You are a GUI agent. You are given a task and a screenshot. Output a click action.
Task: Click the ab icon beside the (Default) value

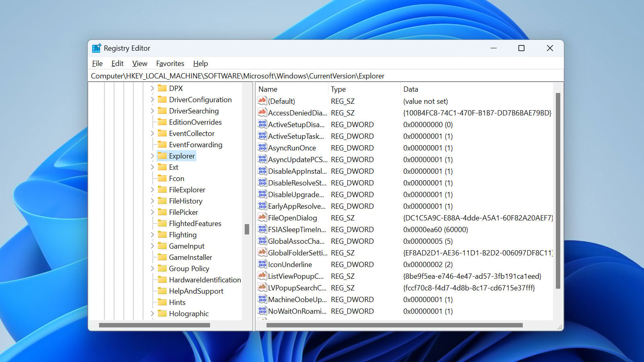(x=262, y=101)
